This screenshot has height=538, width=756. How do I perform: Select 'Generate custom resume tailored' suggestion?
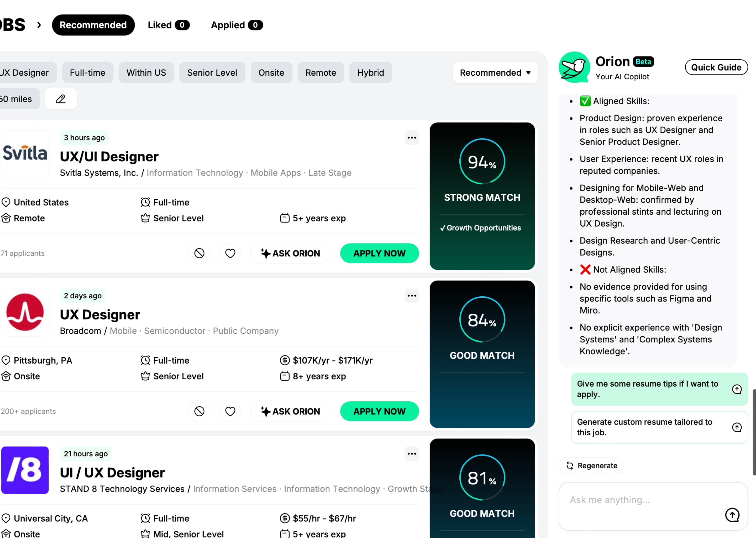pyautogui.click(x=659, y=427)
